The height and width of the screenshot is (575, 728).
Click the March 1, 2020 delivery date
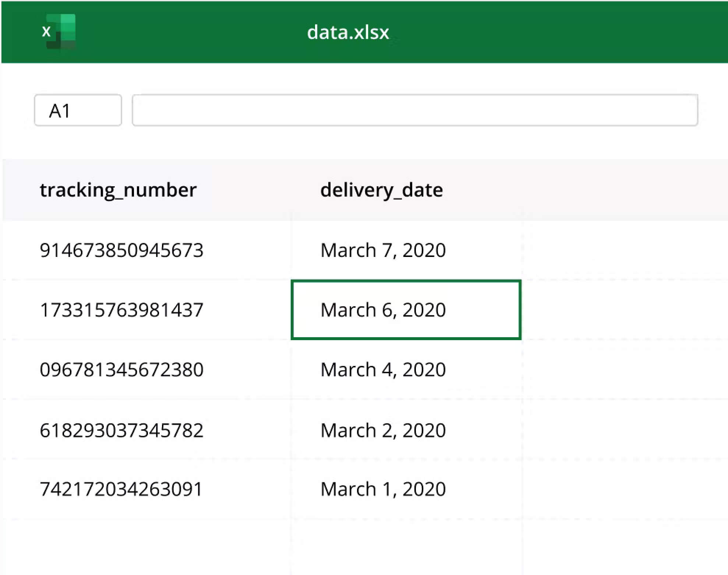(383, 489)
